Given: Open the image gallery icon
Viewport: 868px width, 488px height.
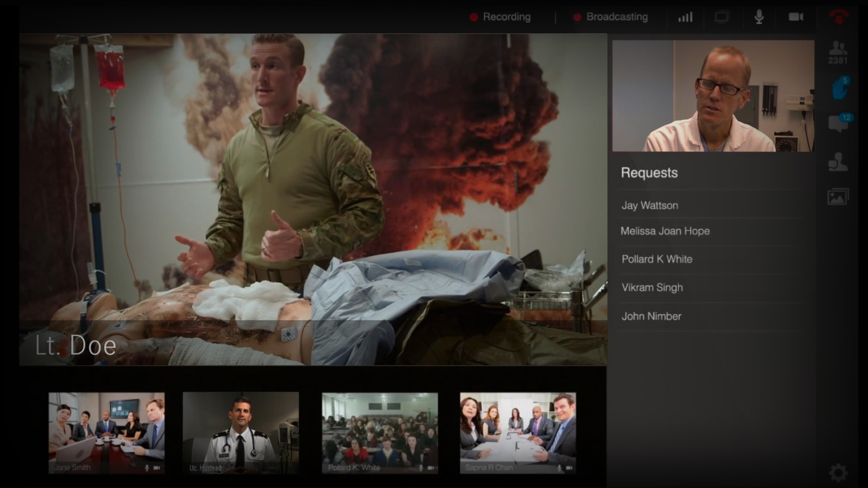Looking at the screenshot, I should pos(838,197).
